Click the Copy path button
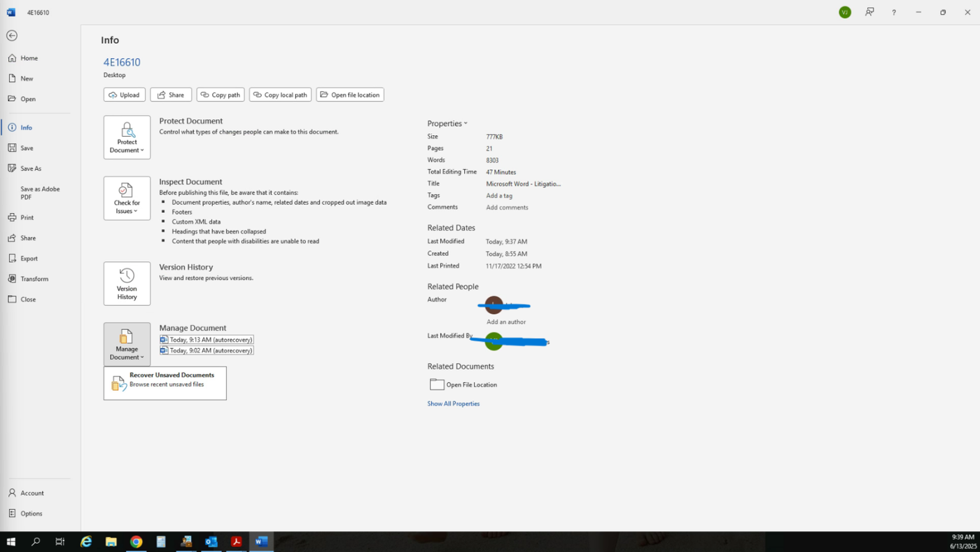The height and width of the screenshot is (552, 980). click(220, 95)
